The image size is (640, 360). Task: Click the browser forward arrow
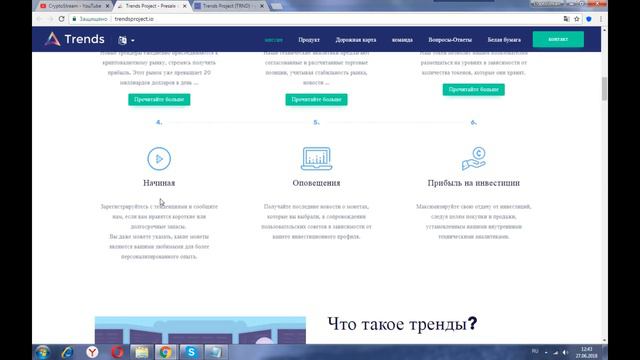(50, 19)
